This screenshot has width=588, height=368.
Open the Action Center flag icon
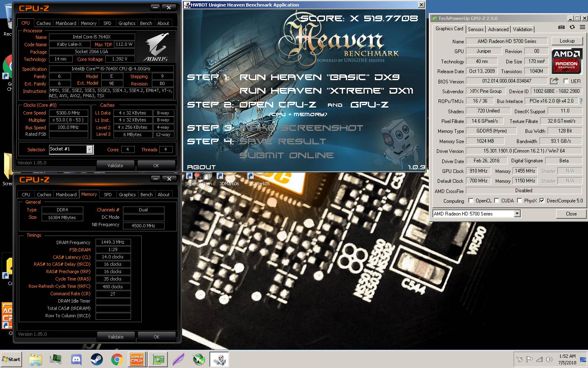point(530,359)
